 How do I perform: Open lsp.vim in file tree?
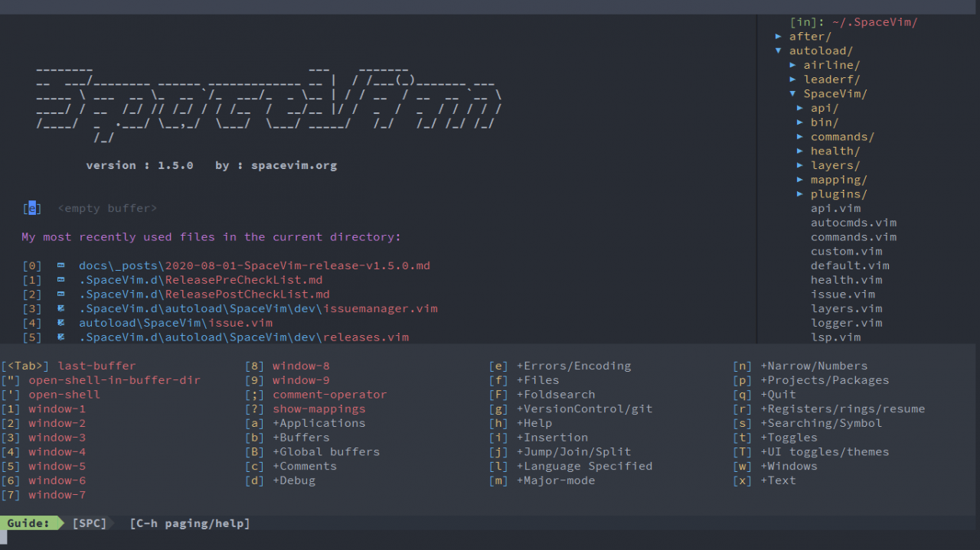point(835,337)
